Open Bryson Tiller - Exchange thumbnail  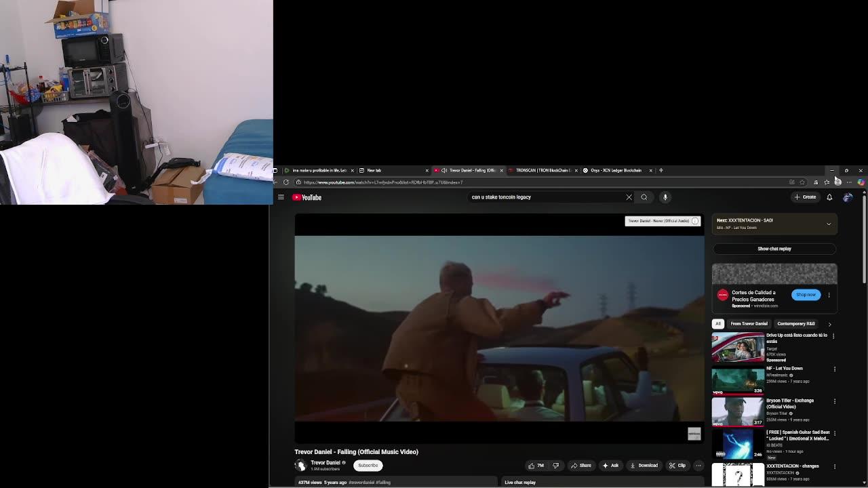coord(737,411)
